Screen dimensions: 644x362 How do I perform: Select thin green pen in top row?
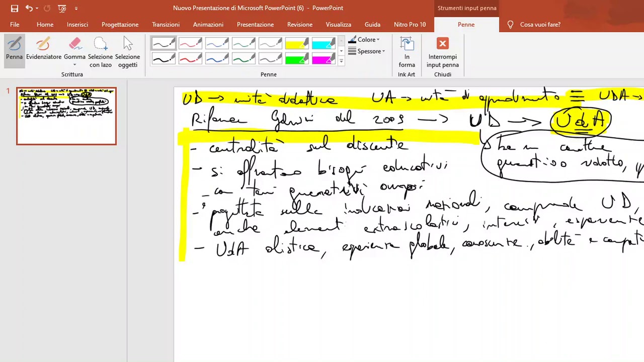point(244,44)
